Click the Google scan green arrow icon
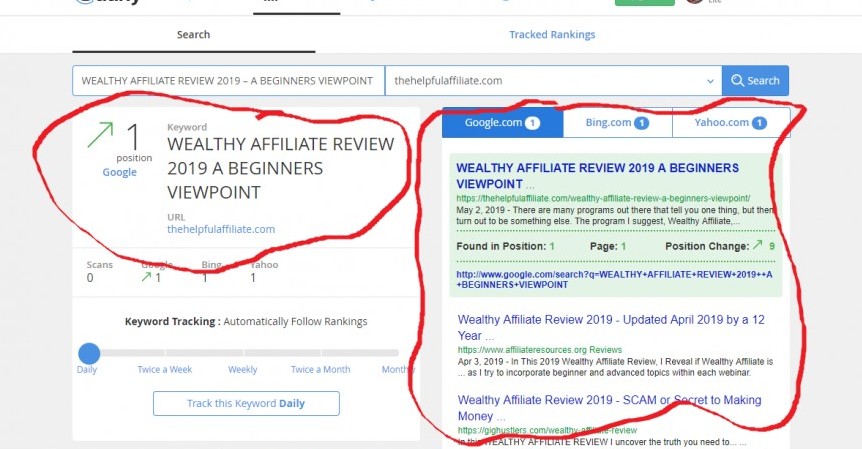This screenshot has width=862, height=449. [x=146, y=277]
